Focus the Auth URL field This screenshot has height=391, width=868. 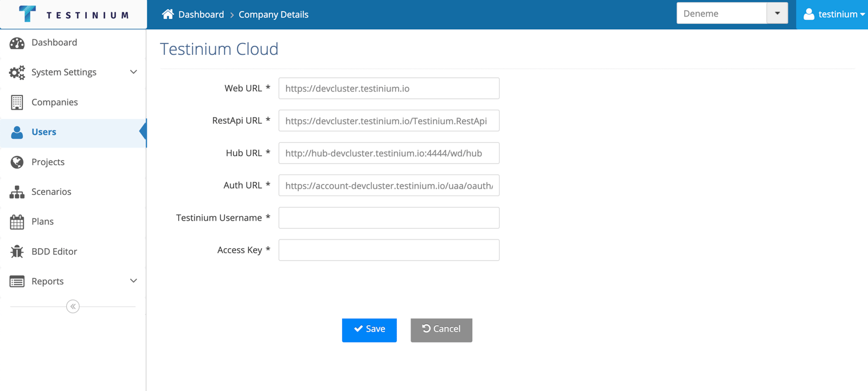point(389,185)
